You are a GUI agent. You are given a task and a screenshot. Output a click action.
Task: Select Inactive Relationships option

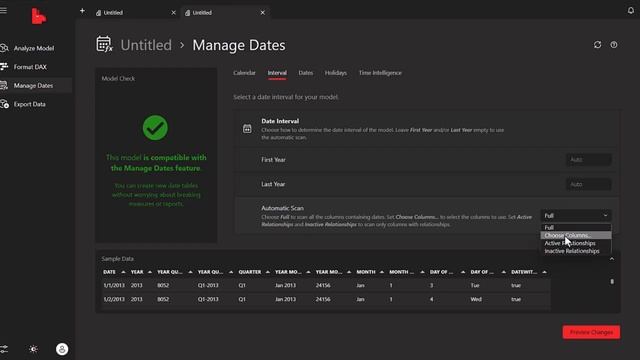576,251
